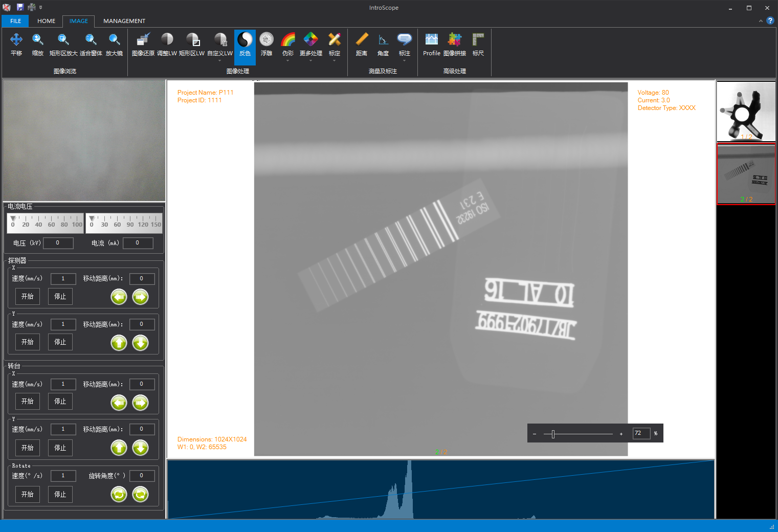The width and height of the screenshot is (778, 532).
Task: Click the zoom minus button
Action: tap(535, 434)
